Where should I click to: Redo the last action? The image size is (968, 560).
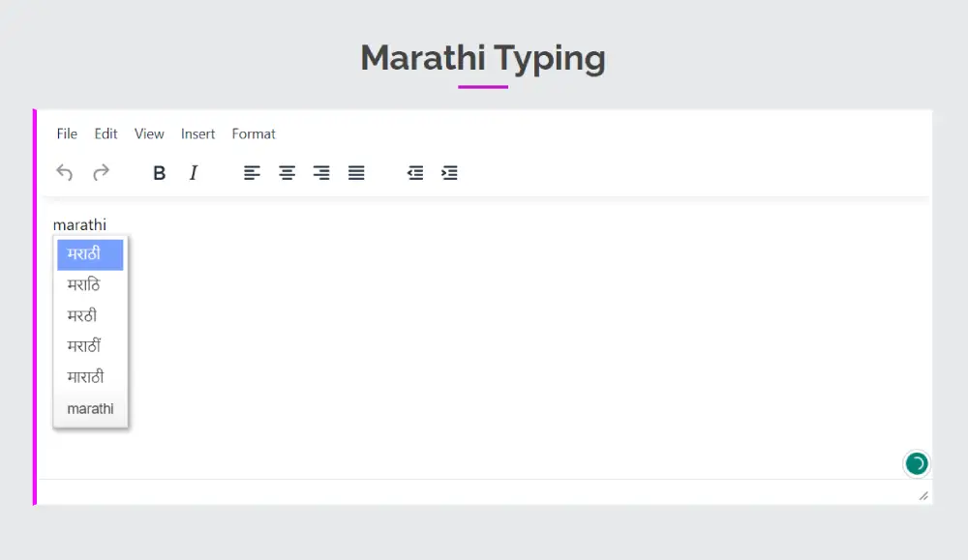[x=101, y=172]
